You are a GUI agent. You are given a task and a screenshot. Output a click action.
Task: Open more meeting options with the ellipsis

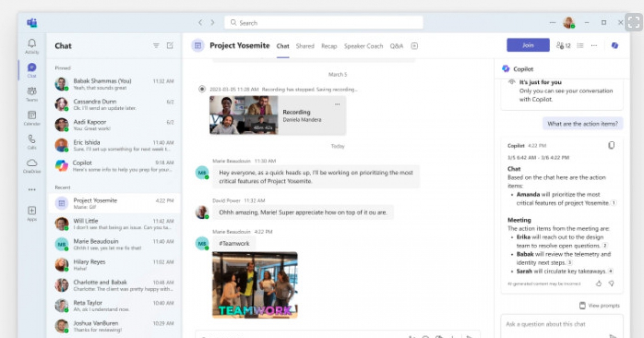[594, 46]
